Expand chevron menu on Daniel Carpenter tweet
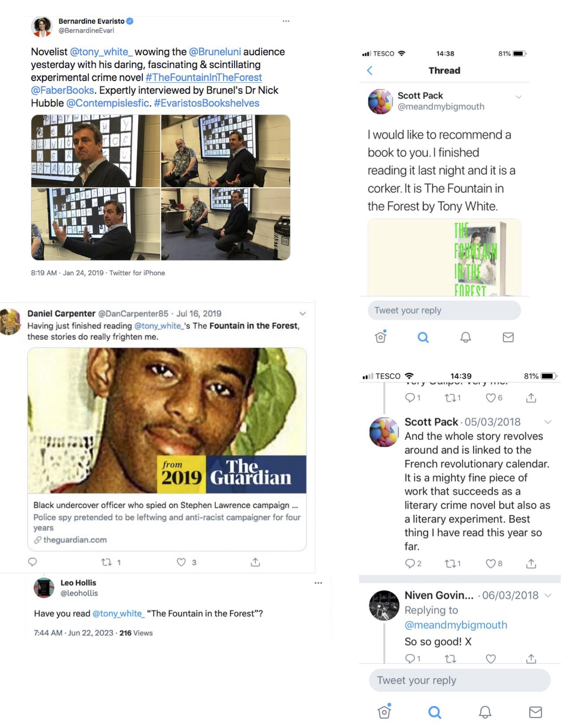 click(302, 313)
